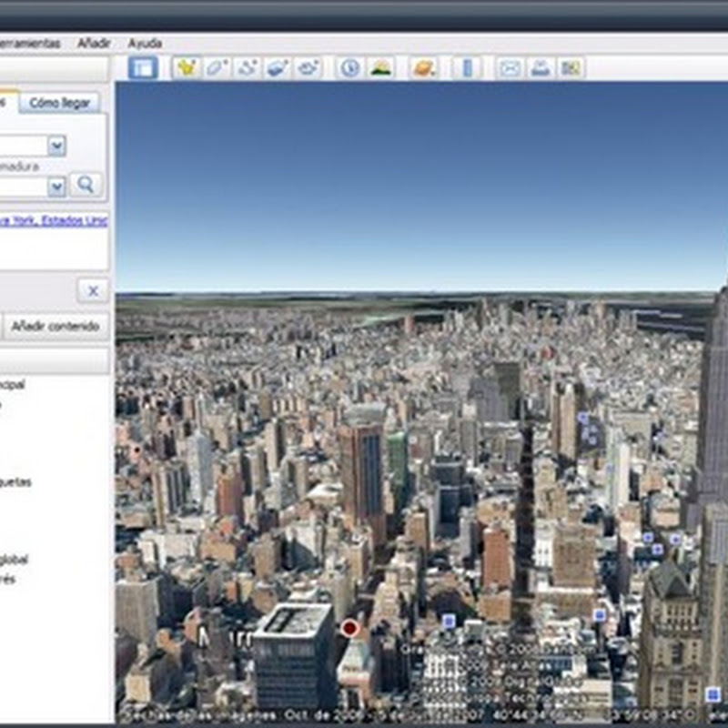Viewport: 728px width, 728px height.
Task: Open the upper search field dropdown arrow
Action: point(56,146)
